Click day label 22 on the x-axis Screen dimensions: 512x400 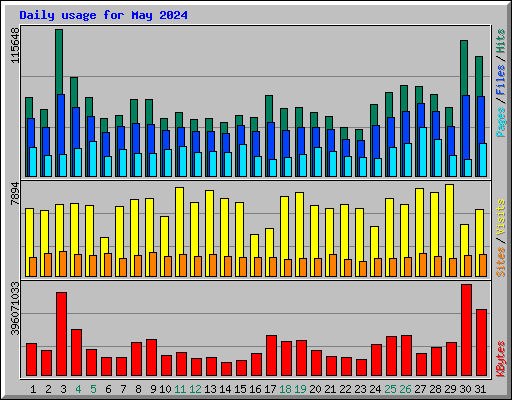(x=345, y=389)
